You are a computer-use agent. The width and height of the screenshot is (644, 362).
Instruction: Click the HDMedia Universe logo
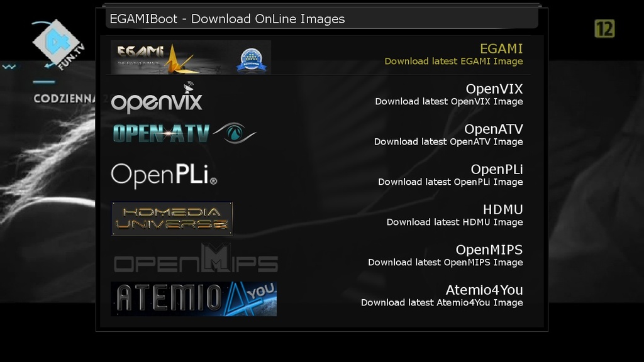(x=172, y=218)
